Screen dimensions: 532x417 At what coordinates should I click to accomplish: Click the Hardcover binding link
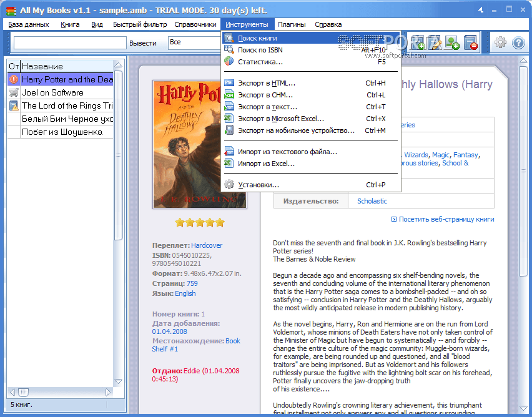coord(207,245)
